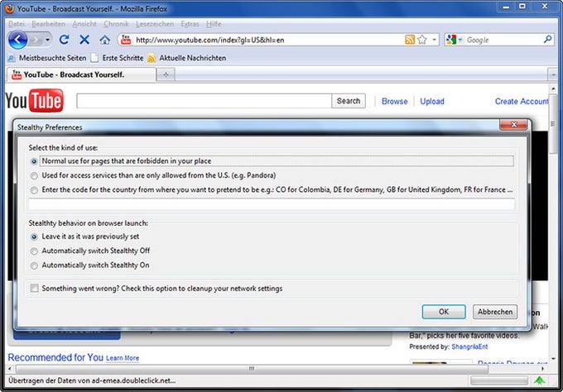This screenshot has height=392, width=563.
Task: Maximize the Firefox window
Action: coord(522,7)
